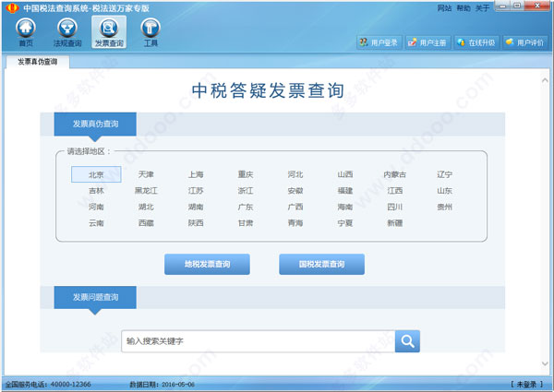554x392 pixels.
Task: Select region 海南
Action: pos(345,207)
